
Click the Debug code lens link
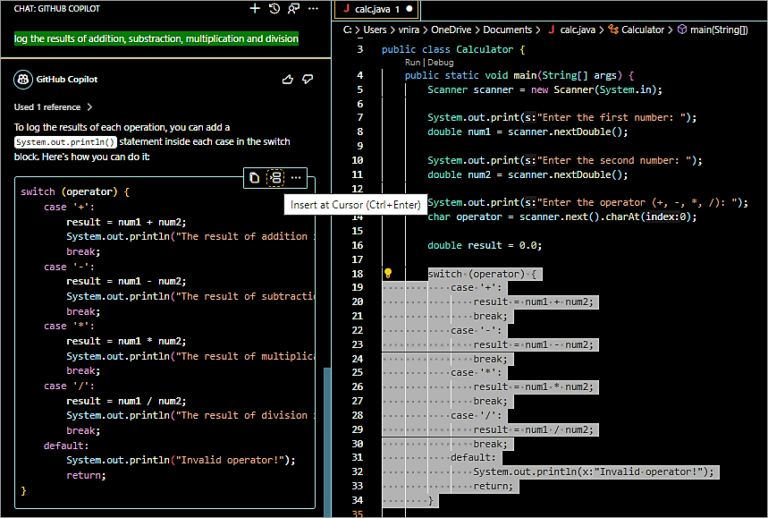coord(440,62)
